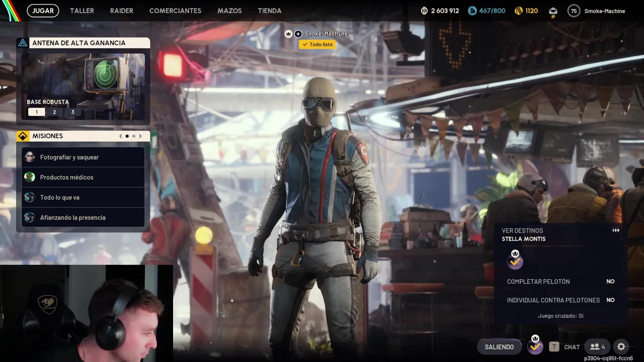Open the CHAT

pyautogui.click(x=572, y=347)
